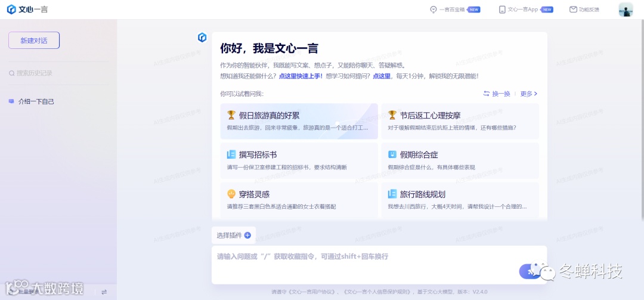Click the 文心一言 logo icon
Image resolution: width=644 pixels, height=300 pixels.
tap(11, 10)
